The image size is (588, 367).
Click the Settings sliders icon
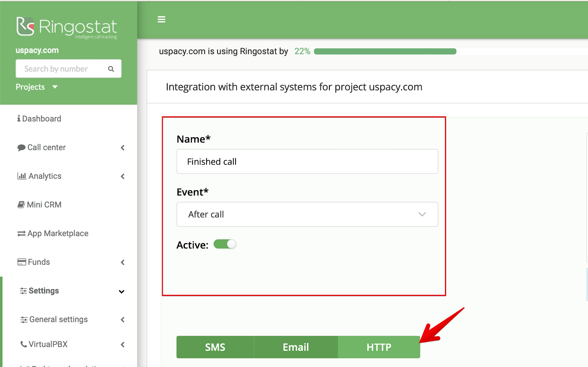tap(23, 291)
